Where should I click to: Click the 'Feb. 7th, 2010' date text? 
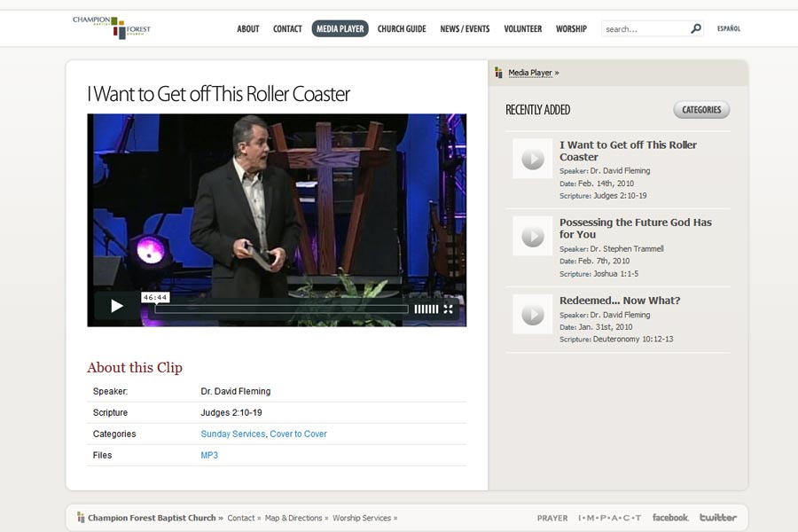point(604,261)
